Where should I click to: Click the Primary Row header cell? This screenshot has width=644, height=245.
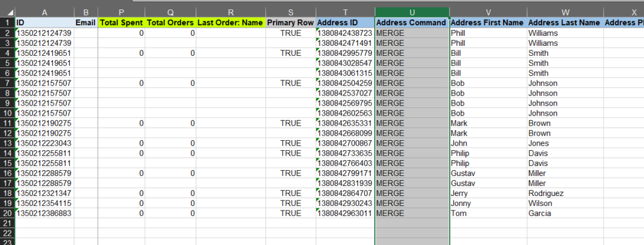(291, 23)
